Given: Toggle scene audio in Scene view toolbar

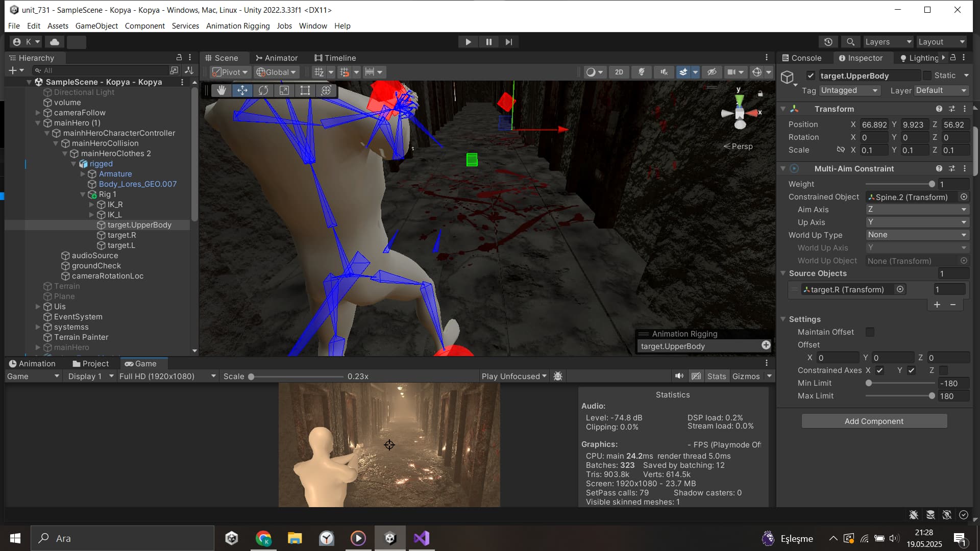Looking at the screenshot, I should [664, 72].
